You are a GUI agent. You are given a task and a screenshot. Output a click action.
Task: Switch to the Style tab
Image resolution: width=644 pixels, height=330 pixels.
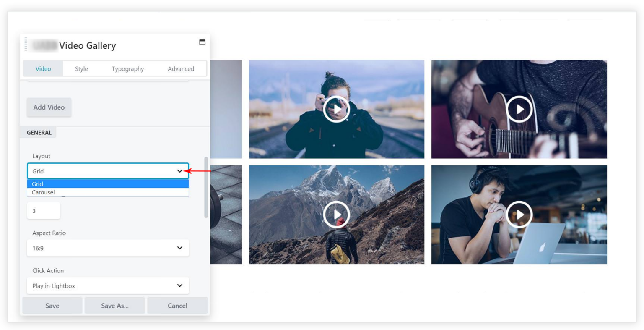(81, 68)
